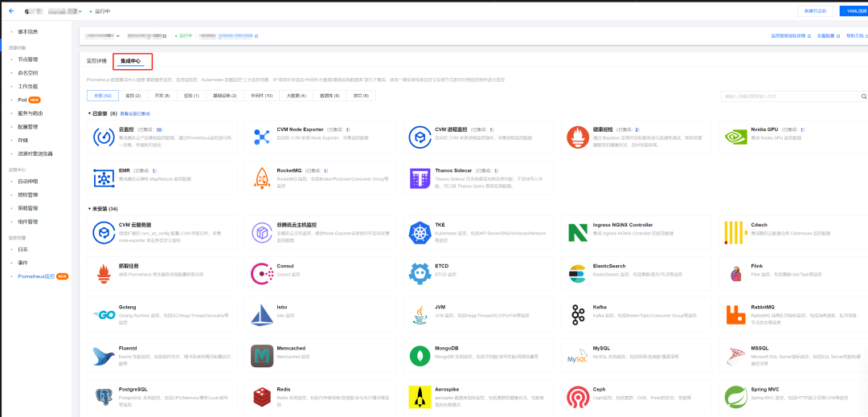Collapse the 未安装 section triangle
Screen dimensions: 868x417
click(89, 209)
